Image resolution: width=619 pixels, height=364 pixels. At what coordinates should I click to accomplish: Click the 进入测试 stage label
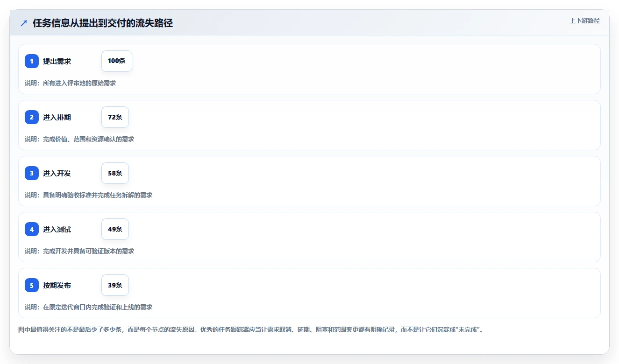[57, 229]
